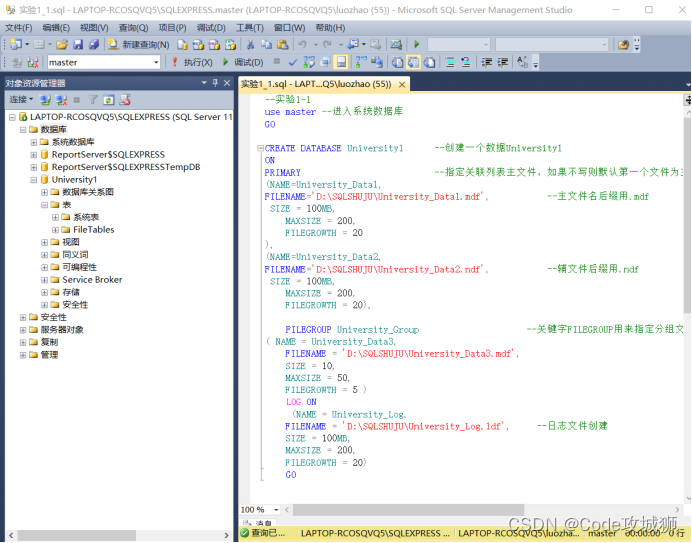Open the 工具(T) menu
Viewport: 692px width, 543px height.
click(250, 28)
